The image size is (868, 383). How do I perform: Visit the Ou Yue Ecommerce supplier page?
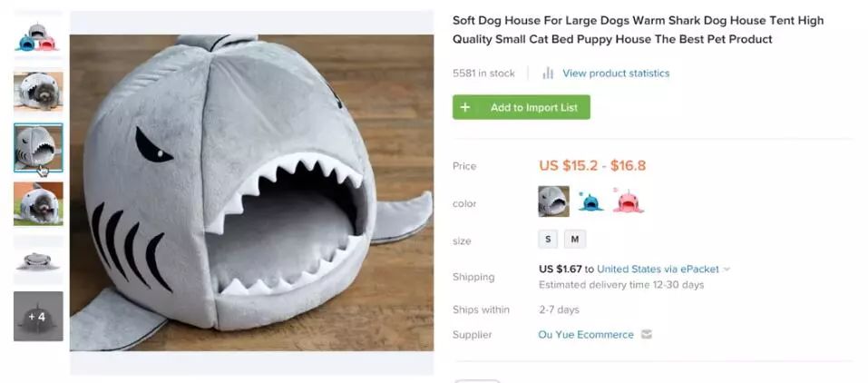tap(586, 335)
